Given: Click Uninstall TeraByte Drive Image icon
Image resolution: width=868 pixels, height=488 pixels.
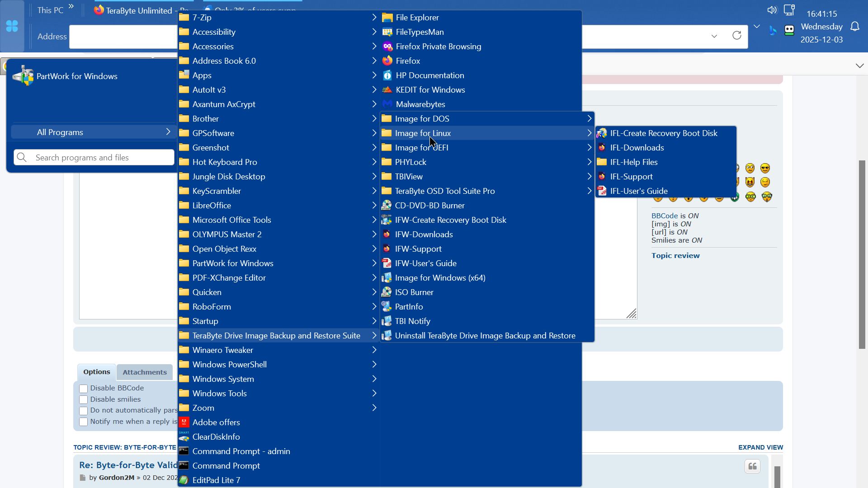Looking at the screenshot, I should click(x=387, y=336).
